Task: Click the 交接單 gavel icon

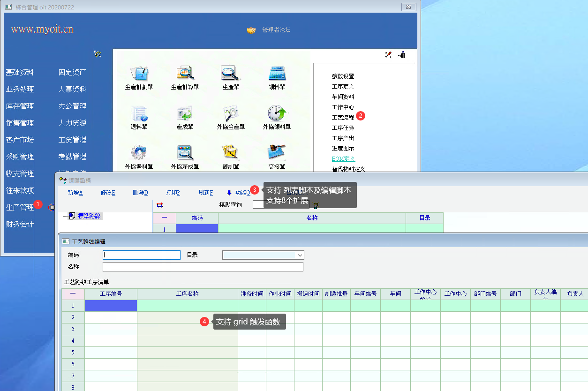Action: tap(277, 153)
